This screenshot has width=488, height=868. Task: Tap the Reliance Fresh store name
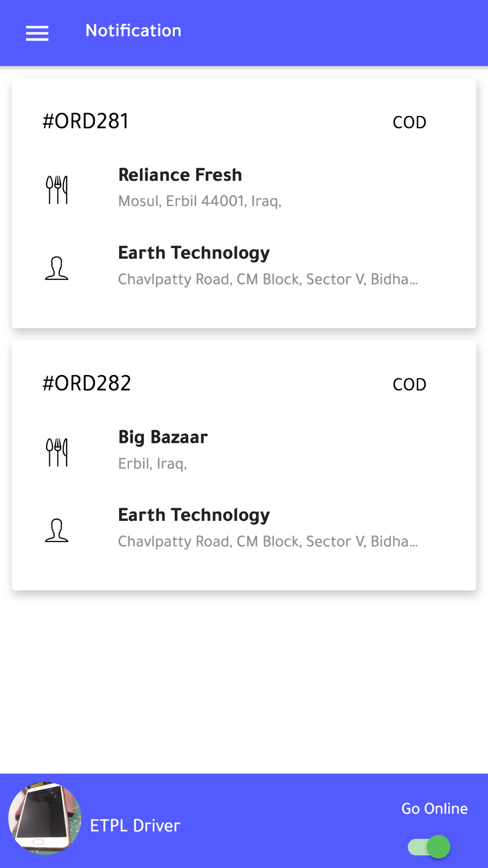pos(180,175)
